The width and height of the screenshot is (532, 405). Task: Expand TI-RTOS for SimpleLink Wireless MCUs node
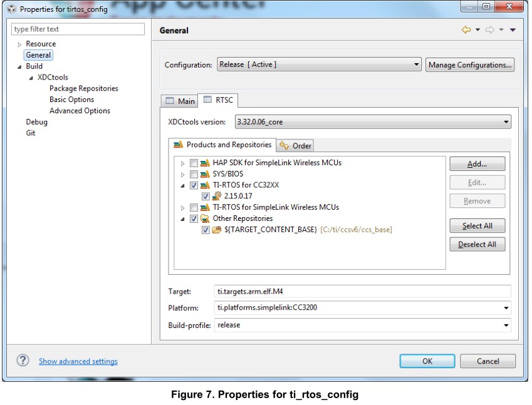tap(182, 208)
